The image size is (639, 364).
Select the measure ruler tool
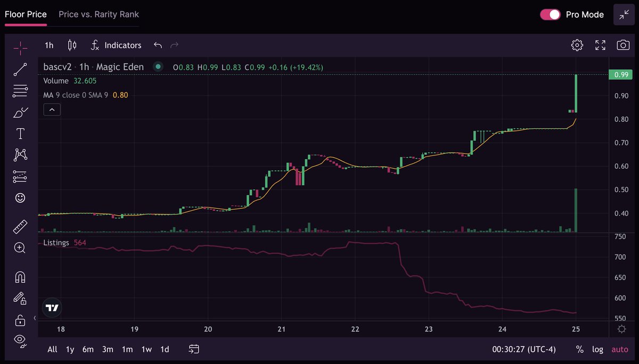pyautogui.click(x=20, y=227)
